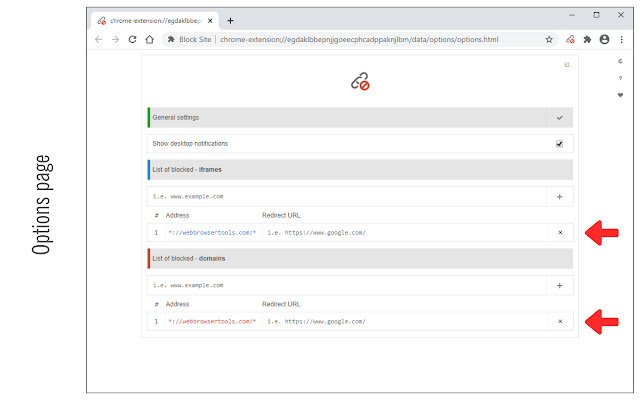Open a new browser tab
640x400 pixels.
point(230,20)
